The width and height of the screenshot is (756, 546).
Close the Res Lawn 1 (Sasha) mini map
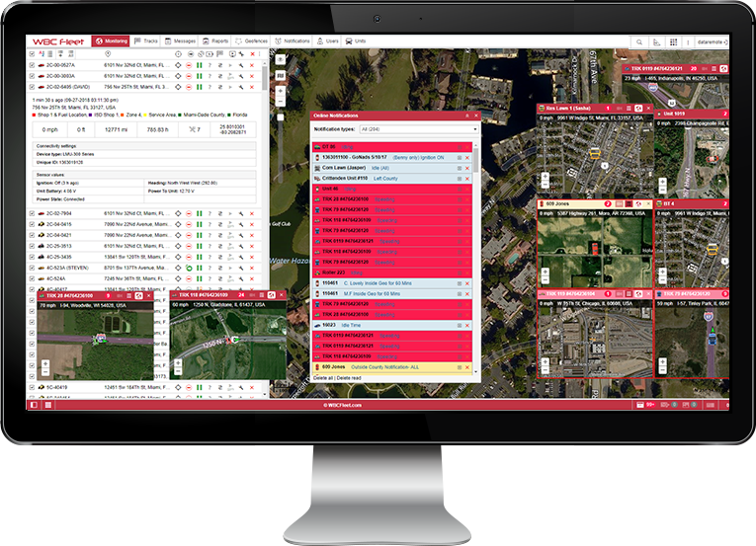click(648, 108)
